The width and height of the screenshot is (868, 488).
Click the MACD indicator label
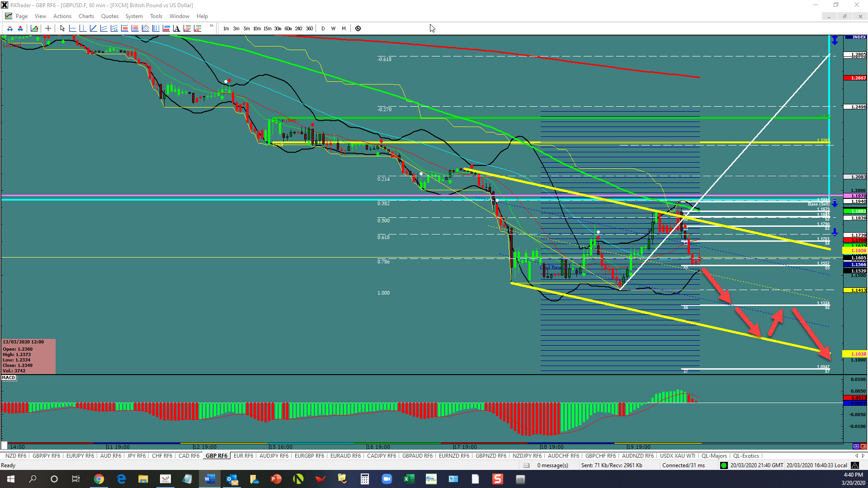click(x=9, y=378)
